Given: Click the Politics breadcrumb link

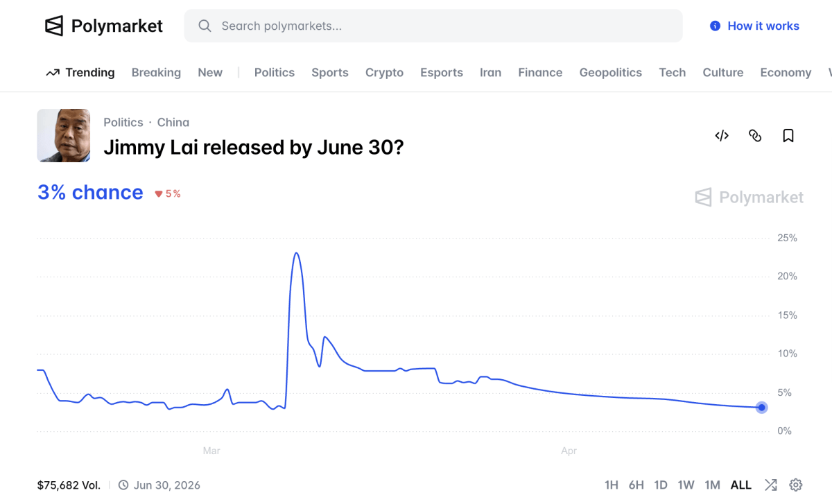Looking at the screenshot, I should (123, 122).
